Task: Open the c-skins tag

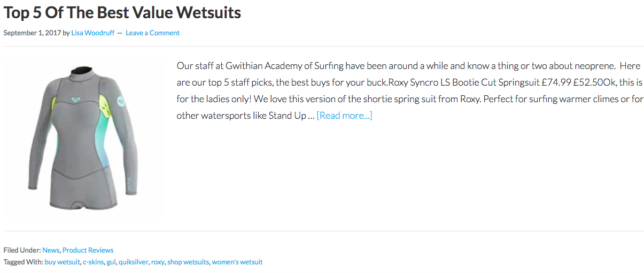Action: tap(94, 262)
